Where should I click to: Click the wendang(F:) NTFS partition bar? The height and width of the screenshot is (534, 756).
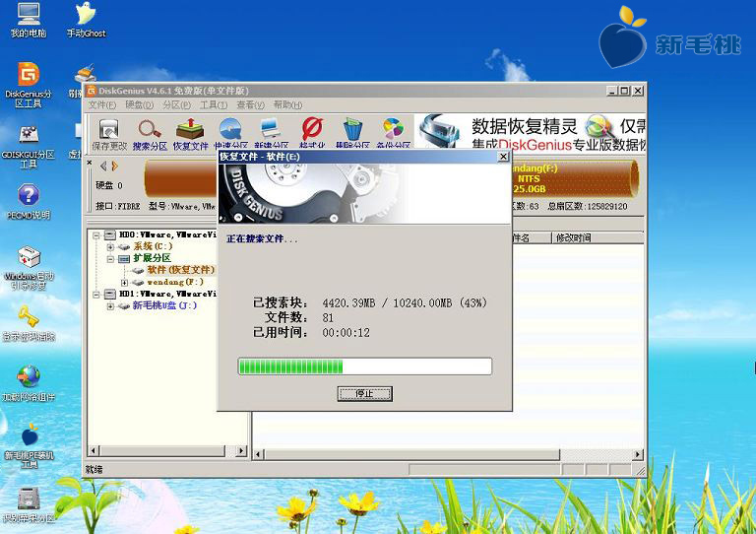(575, 178)
